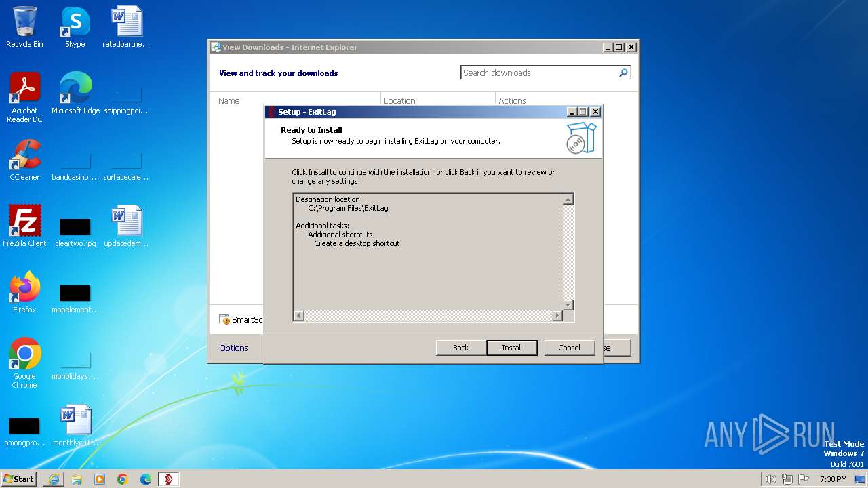Click scroll right arrow in summary box
The height and width of the screenshot is (488, 868).
[x=557, y=316]
